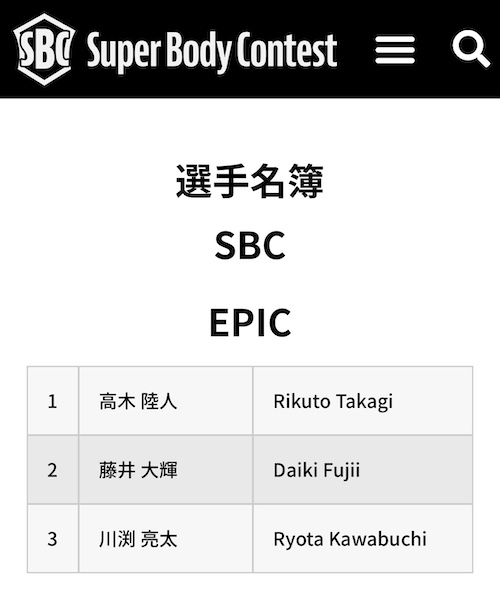Select row number 1 cell

click(x=53, y=401)
